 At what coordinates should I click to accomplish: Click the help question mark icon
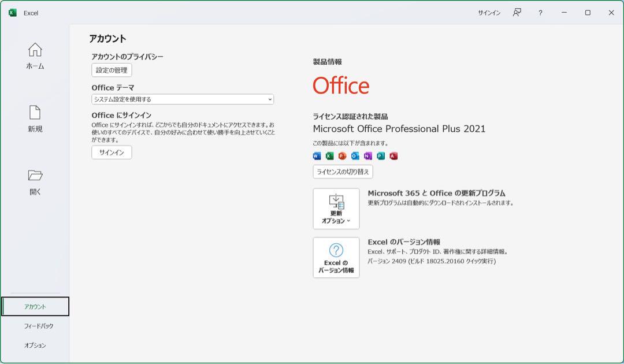coord(540,13)
